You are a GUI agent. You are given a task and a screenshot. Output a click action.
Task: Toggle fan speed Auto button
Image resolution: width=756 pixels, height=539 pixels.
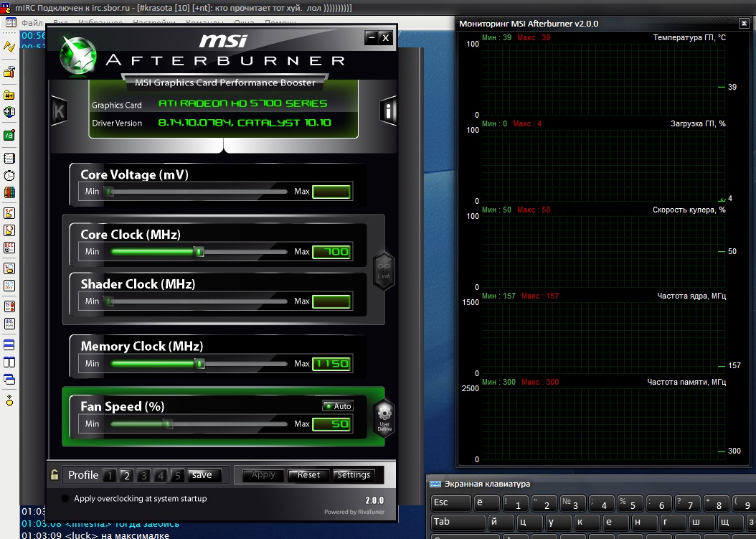tap(338, 406)
